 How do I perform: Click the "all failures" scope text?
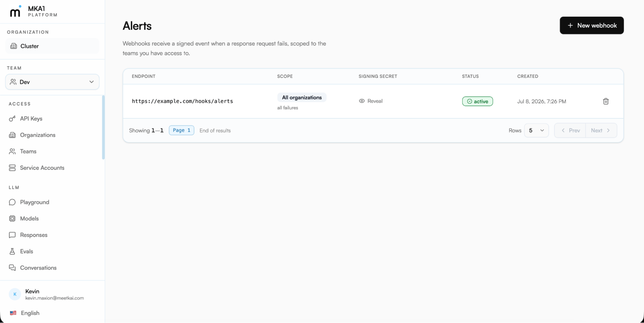[x=288, y=108]
